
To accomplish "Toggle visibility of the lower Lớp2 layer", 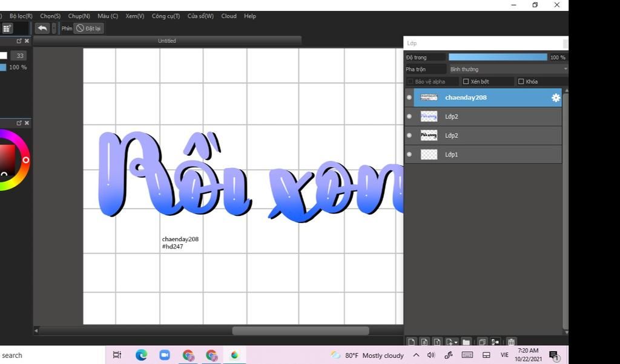I will pyautogui.click(x=409, y=135).
